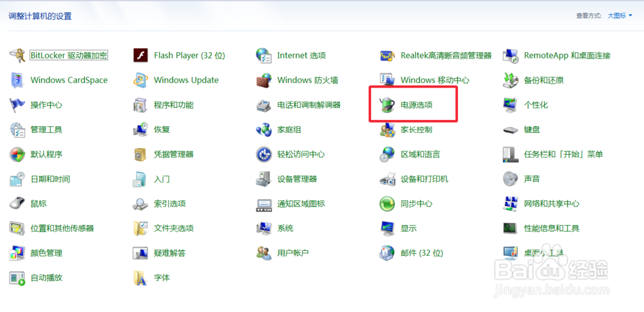
Task: Click the 系统 link text
Action: point(285,228)
